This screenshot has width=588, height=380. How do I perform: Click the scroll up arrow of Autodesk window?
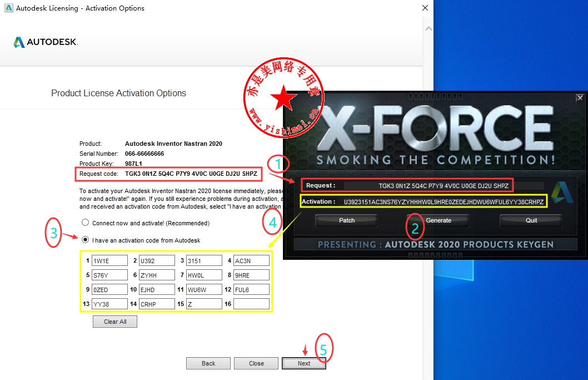click(x=428, y=28)
